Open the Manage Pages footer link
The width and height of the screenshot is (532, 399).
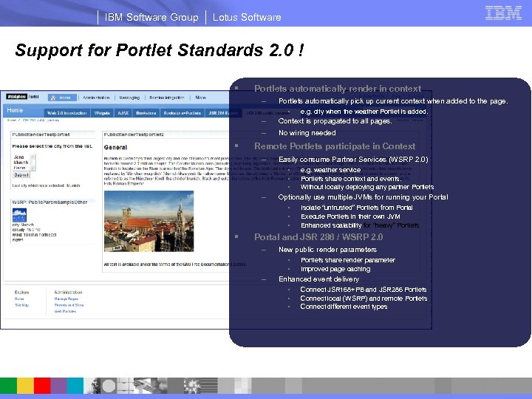coord(66,299)
